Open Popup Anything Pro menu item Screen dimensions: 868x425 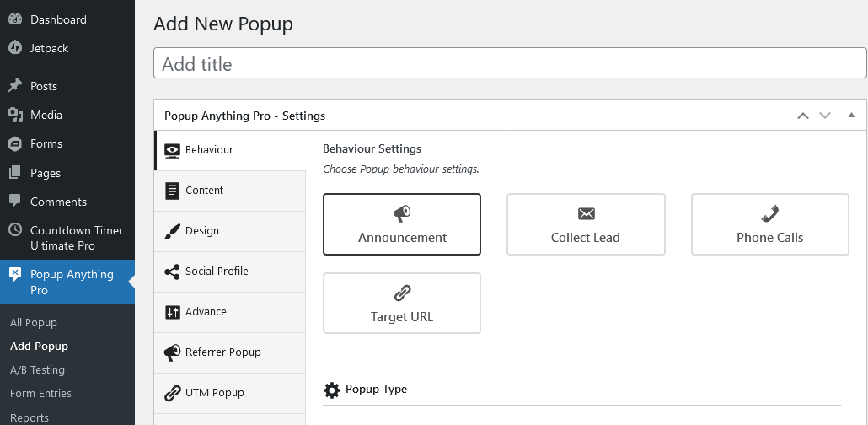tap(67, 282)
